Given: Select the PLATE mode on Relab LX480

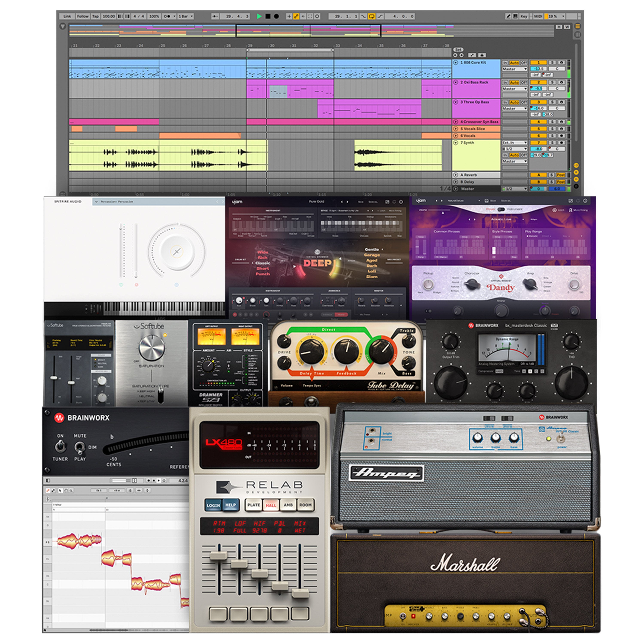Looking at the screenshot, I should coord(253,505).
